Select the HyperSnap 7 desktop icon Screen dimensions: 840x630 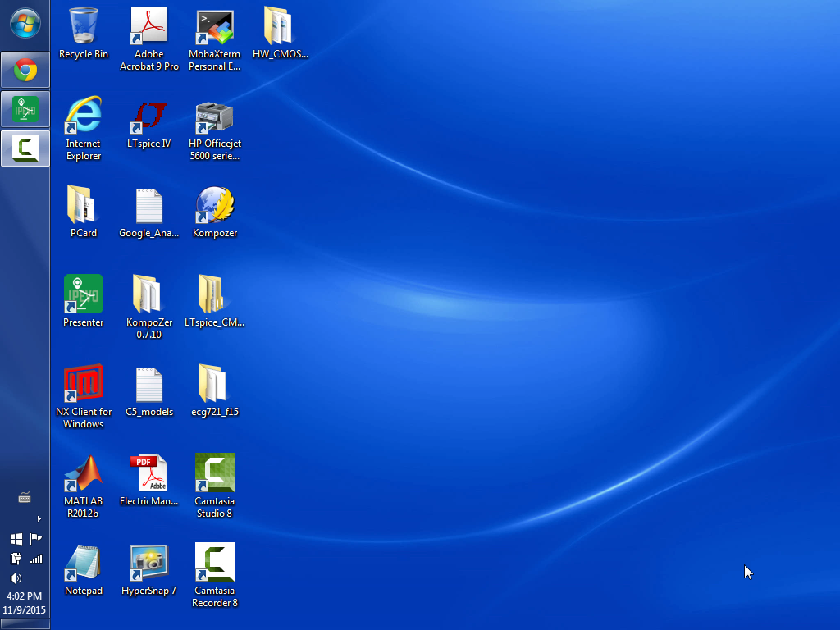149,565
